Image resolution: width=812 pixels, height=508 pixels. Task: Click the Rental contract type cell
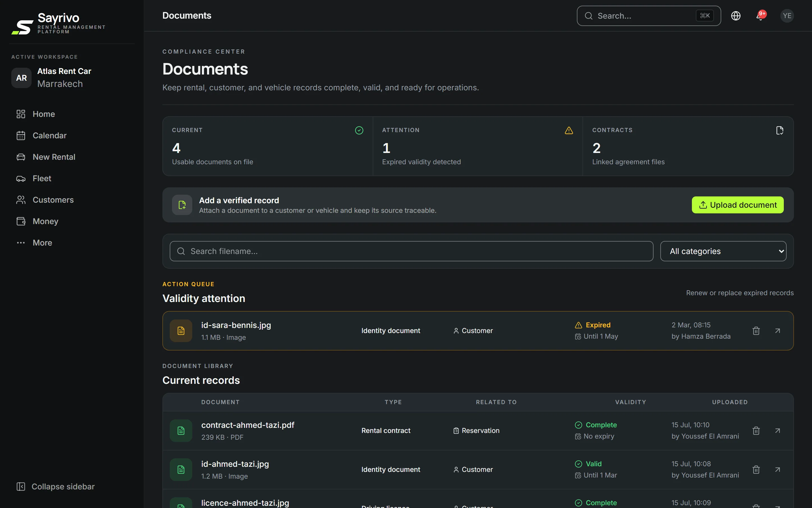coord(386,430)
